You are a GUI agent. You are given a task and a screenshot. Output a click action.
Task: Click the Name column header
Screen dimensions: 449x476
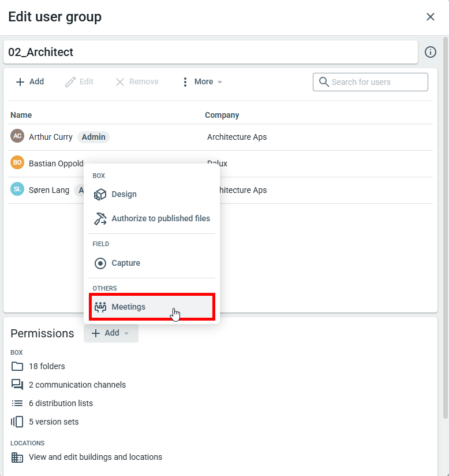[21, 115]
